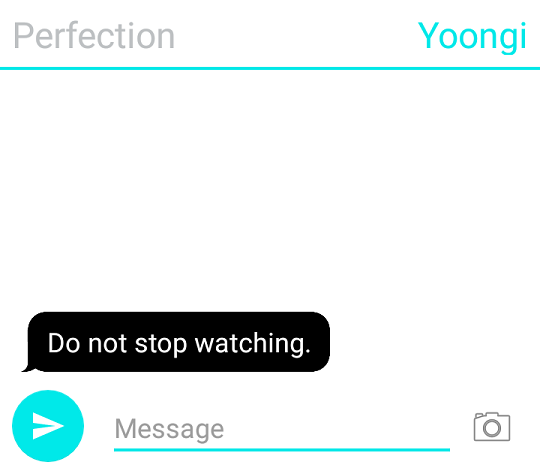This screenshot has height=471, width=540.
Task: Click the Message placeholder text
Action: pos(169,429)
